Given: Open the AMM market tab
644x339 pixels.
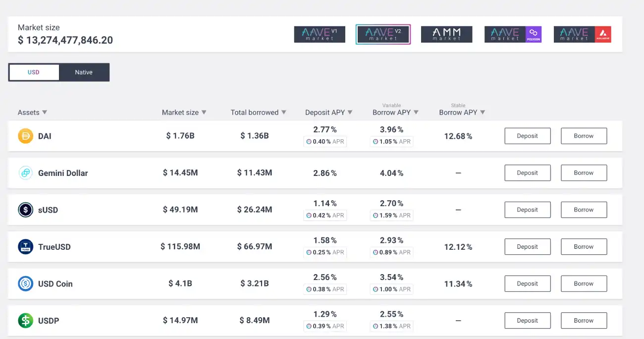Looking at the screenshot, I should [446, 34].
